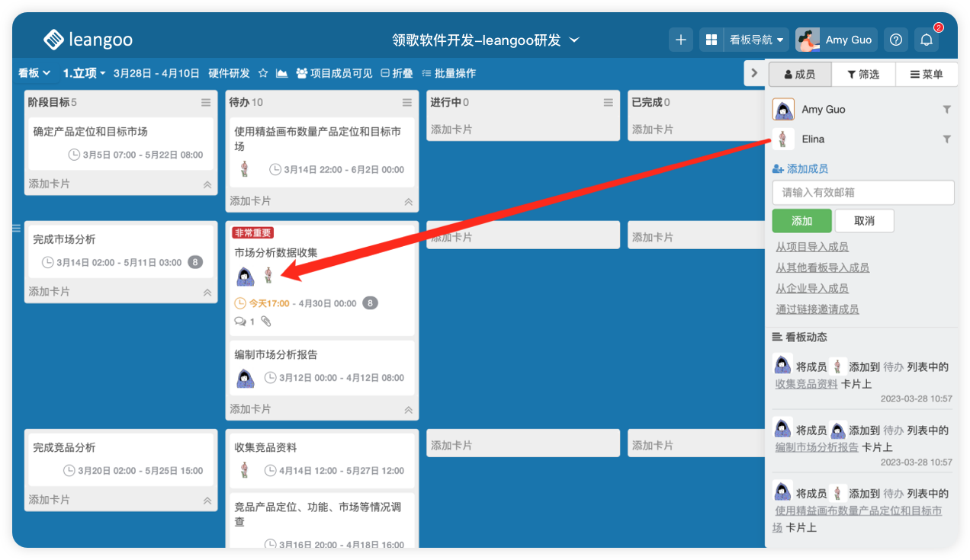Click list menu icon of 阶段目标 column
Screen dimensions: 970x560
[x=206, y=103]
